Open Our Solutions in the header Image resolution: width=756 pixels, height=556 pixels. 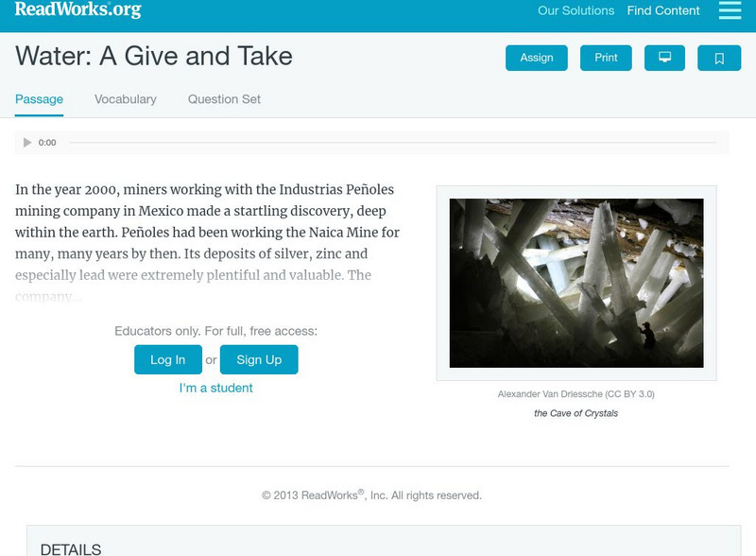(x=576, y=11)
